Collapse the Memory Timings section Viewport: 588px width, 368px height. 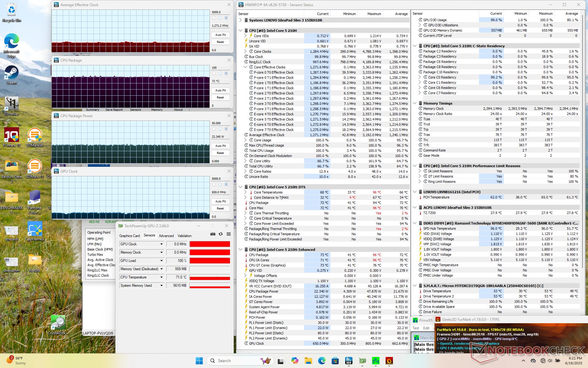pyautogui.click(x=415, y=103)
